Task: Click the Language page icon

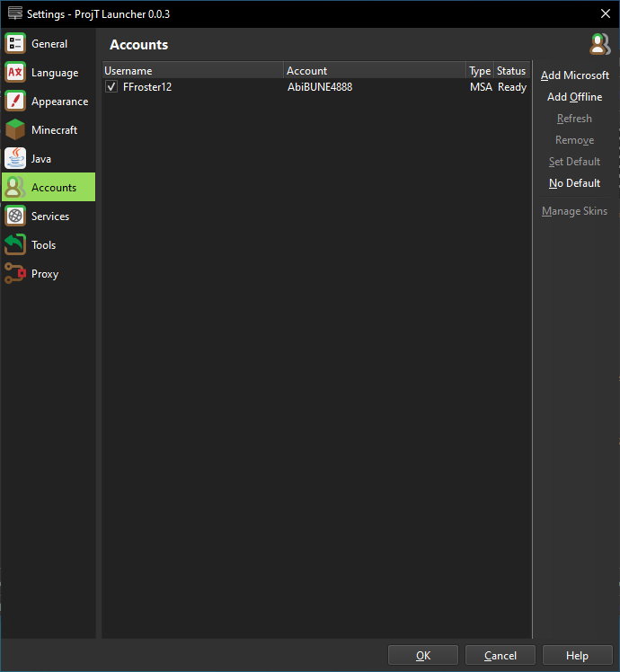Action: point(15,73)
